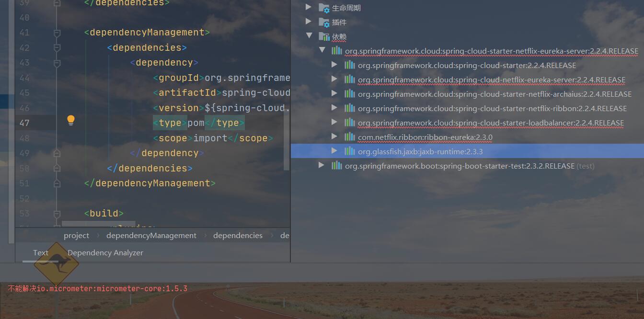The image size is (644, 319).
Task: Click the lightbulb quick-fix icon on line 47
Action: coord(70,120)
